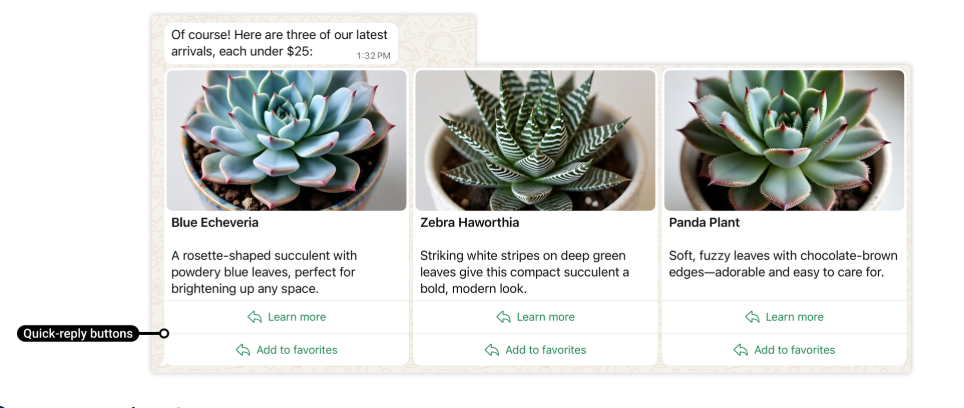Click the reply arrow icon on Zebra Haworthia's Learn more
The image size is (964, 408).
[x=503, y=317]
